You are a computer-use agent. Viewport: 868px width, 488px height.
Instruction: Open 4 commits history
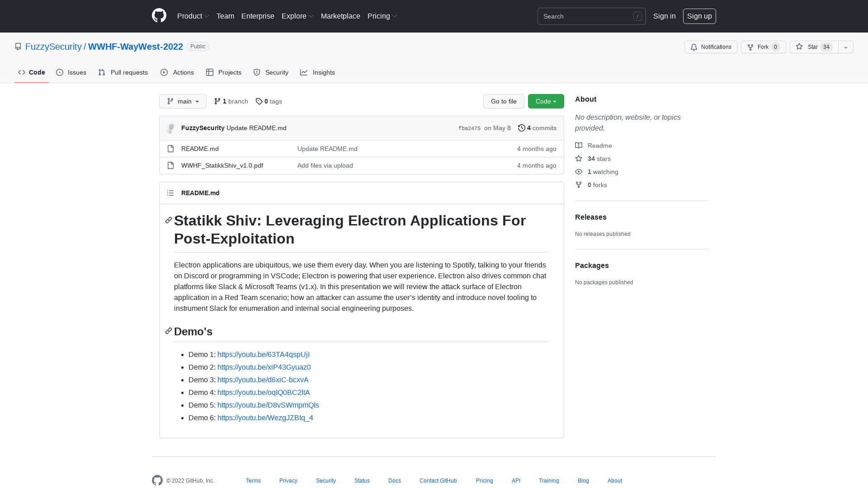[x=537, y=128]
